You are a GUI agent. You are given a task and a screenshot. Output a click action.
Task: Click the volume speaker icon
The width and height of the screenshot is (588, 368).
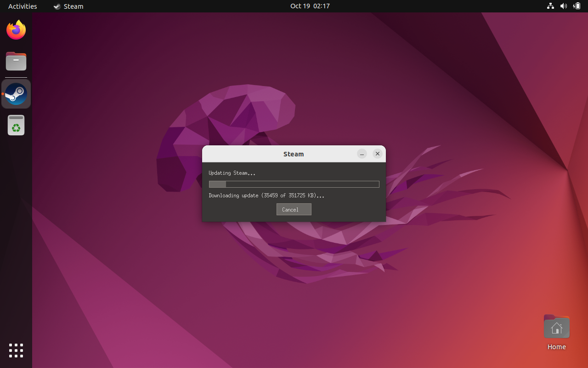pos(564,6)
